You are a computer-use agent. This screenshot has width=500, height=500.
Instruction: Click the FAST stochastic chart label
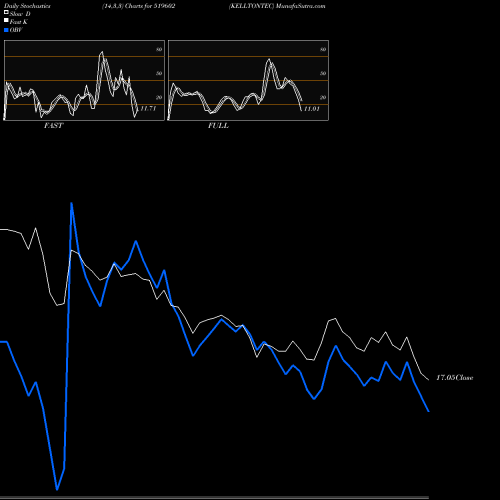pyautogui.click(x=53, y=126)
